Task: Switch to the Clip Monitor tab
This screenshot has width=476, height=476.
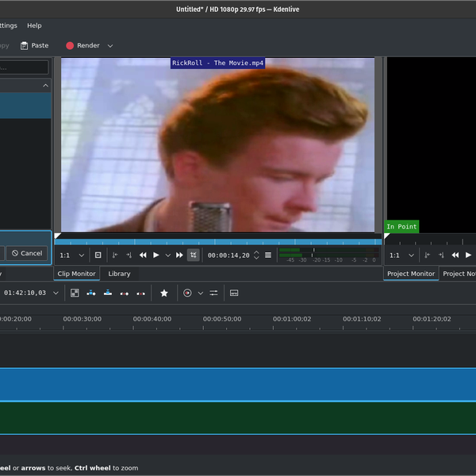Action: coord(76,274)
